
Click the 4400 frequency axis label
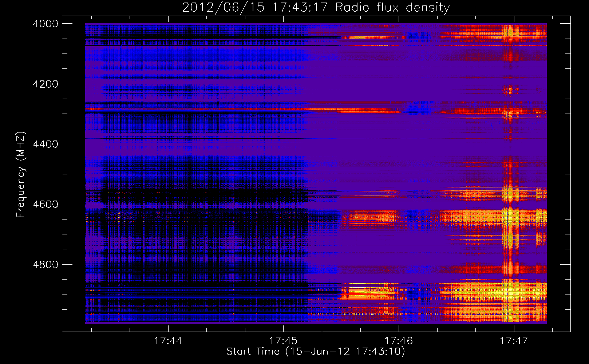tap(46, 144)
